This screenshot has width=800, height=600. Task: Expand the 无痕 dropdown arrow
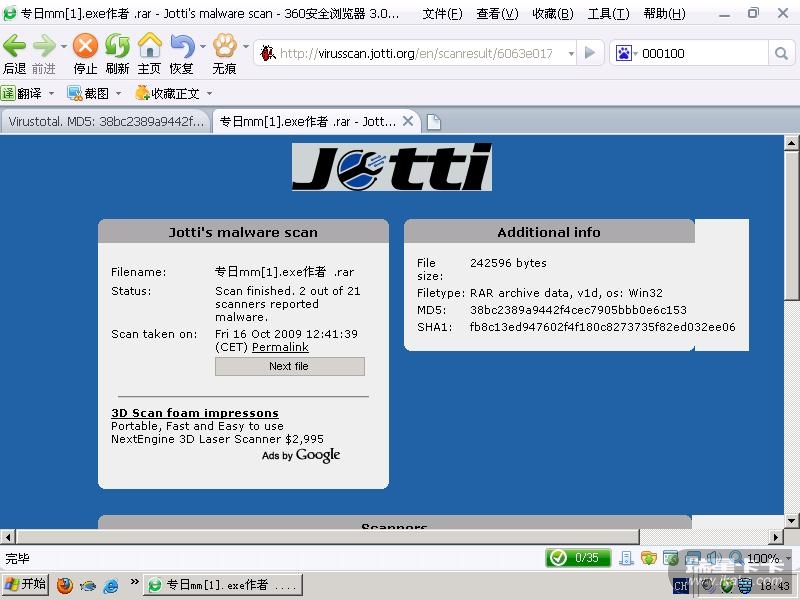[x=246, y=46]
